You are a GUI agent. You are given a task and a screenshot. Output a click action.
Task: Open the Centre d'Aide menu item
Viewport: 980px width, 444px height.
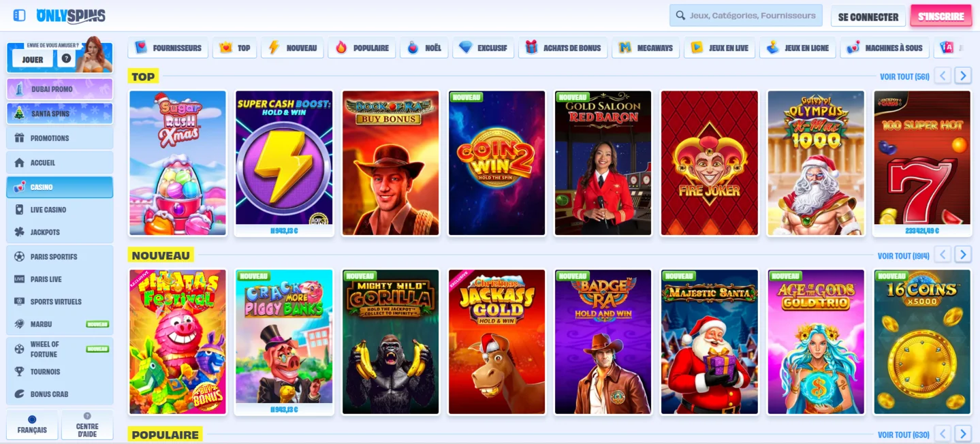87,425
